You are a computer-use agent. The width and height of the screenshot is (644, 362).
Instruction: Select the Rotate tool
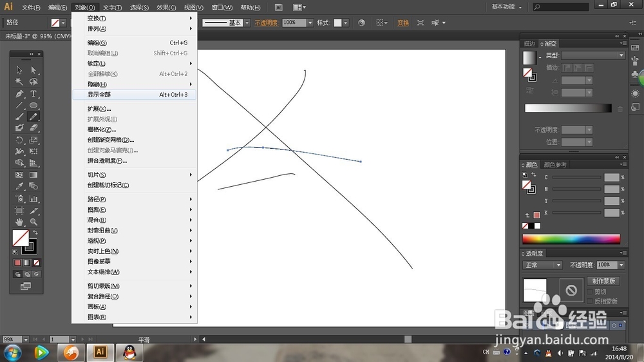tap(19, 140)
